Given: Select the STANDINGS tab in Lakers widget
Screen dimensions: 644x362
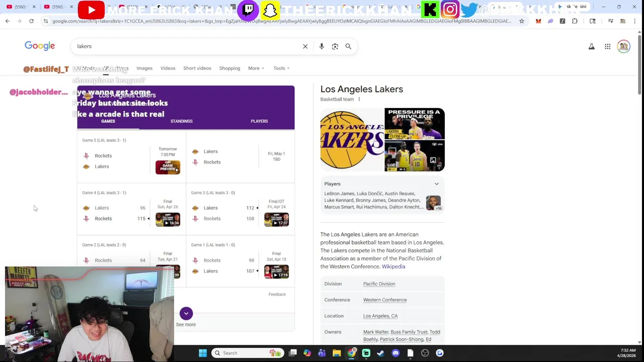Looking at the screenshot, I should tap(182, 121).
